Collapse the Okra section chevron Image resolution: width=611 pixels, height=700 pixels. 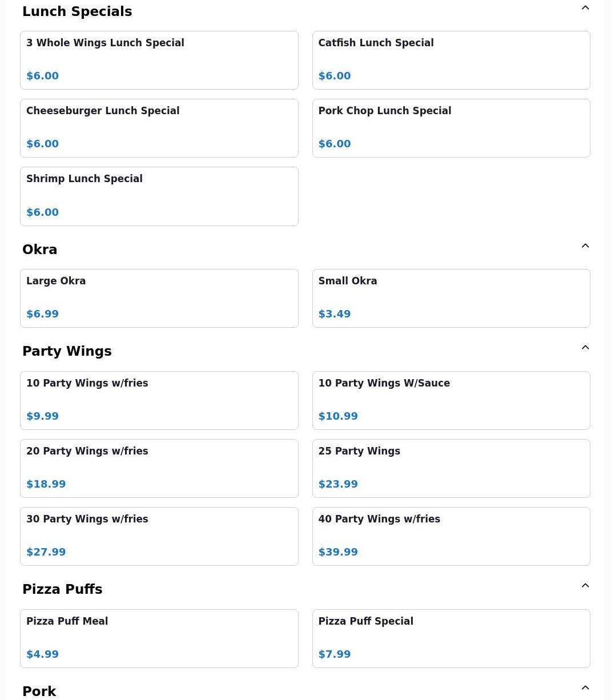[x=585, y=246]
